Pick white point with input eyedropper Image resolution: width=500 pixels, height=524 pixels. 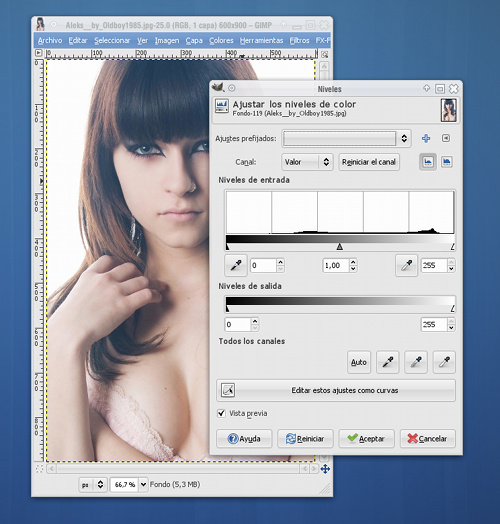[x=406, y=265]
